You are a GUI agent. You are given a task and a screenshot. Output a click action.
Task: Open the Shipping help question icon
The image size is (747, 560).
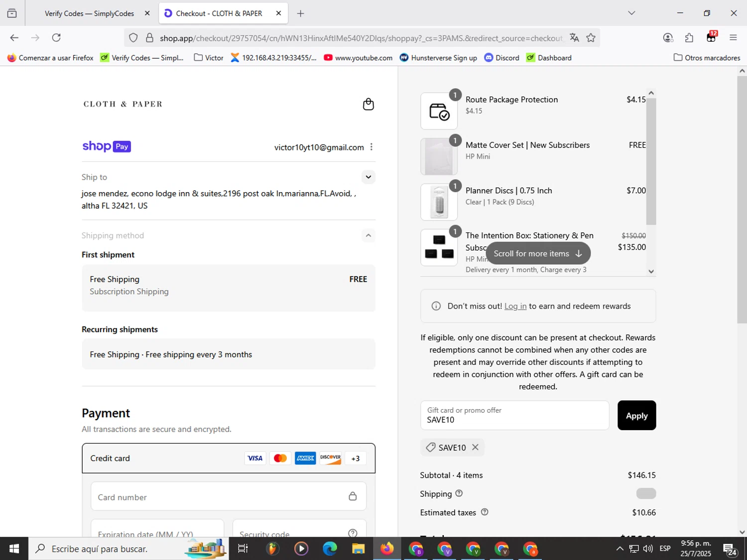point(459,493)
